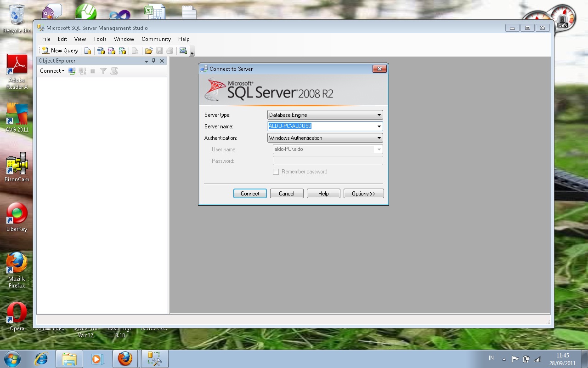Open the Database Engine Query icon
The height and width of the screenshot is (368, 588).
pos(88,51)
